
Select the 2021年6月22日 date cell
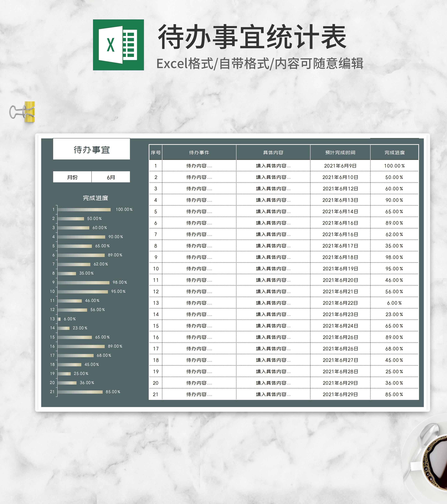click(x=340, y=303)
